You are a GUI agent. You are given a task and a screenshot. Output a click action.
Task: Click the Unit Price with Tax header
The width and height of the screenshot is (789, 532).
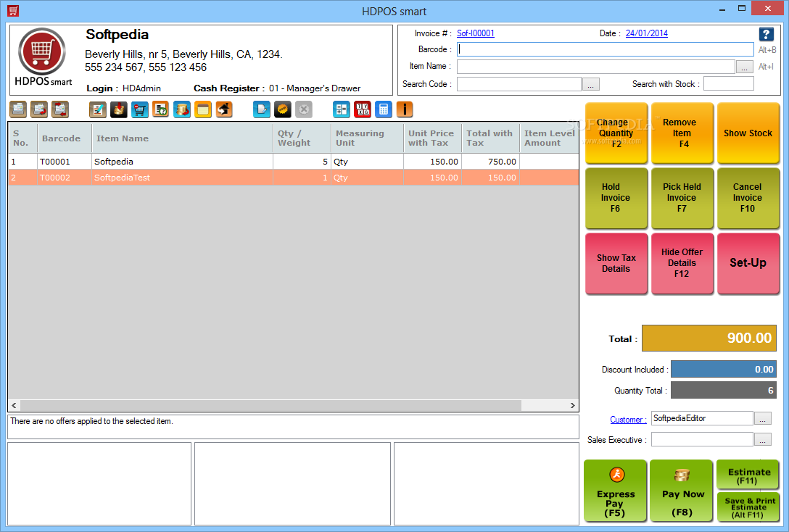click(x=433, y=138)
